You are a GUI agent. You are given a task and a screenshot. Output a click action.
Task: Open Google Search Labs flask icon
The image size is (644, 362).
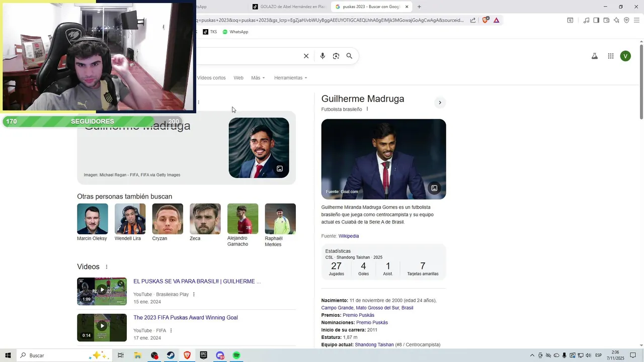point(594,56)
